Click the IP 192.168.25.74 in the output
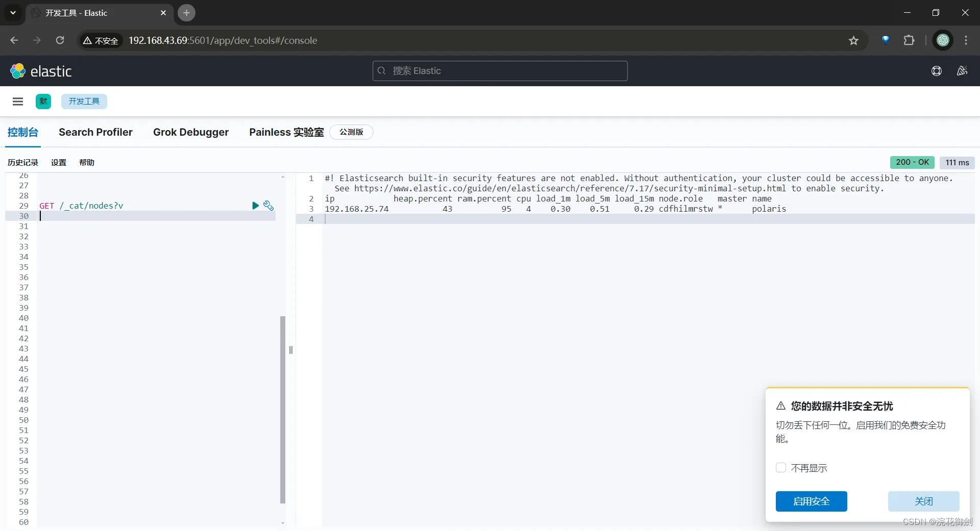The image size is (980, 531). pos(357,209)
